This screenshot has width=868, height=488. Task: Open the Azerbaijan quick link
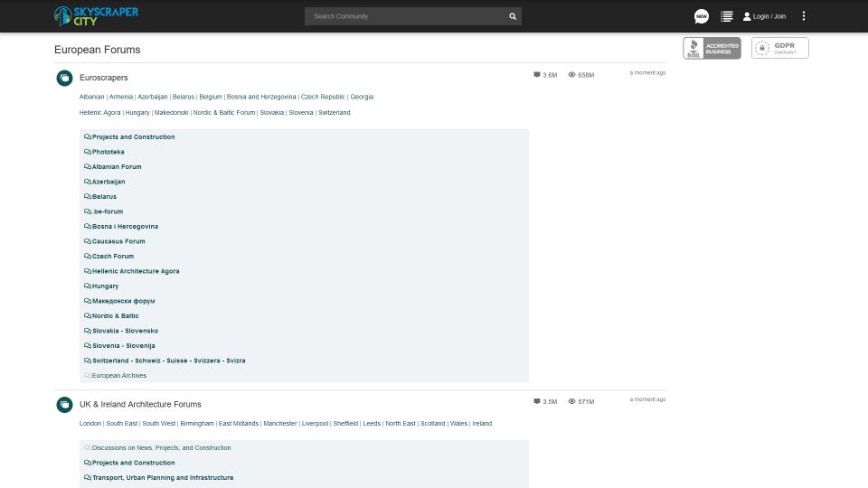pos(152,97)
